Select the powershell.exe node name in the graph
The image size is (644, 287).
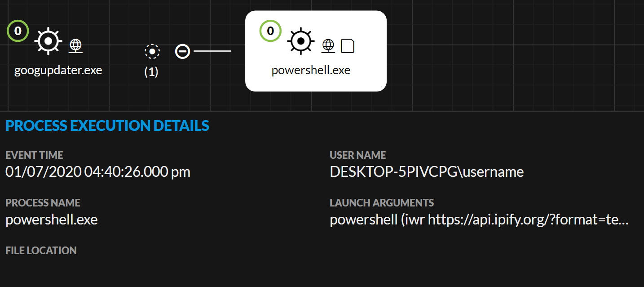pos(311,71)
